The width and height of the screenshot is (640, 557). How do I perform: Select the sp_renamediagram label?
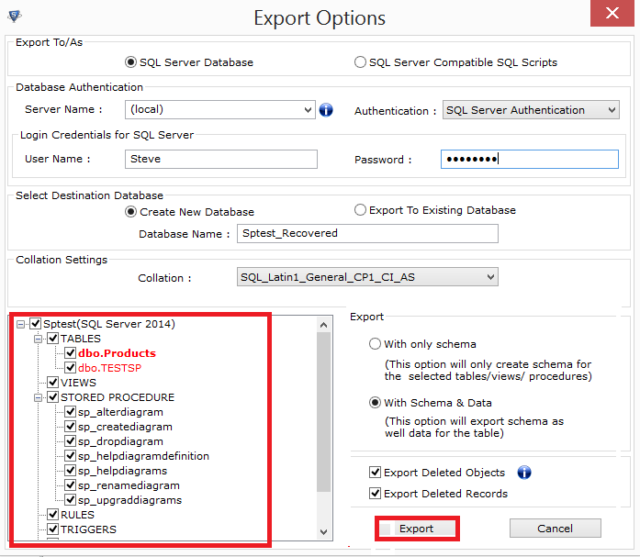(x=129, y=486)
